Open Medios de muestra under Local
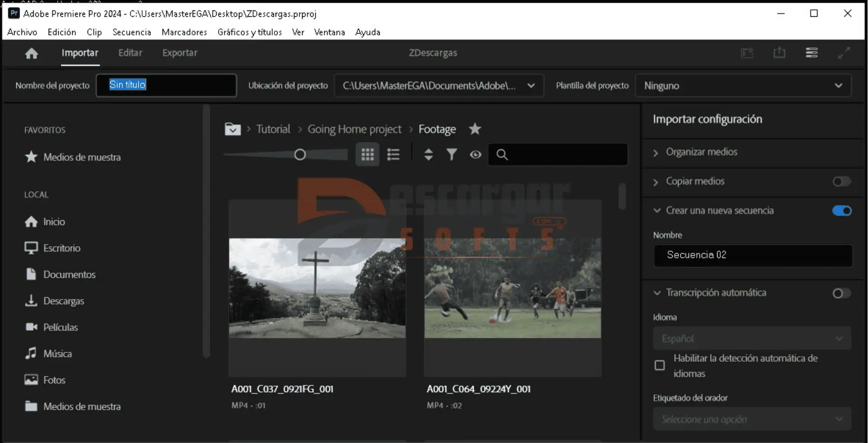Viewport: 868px width, 443px height. coord(73,406)
